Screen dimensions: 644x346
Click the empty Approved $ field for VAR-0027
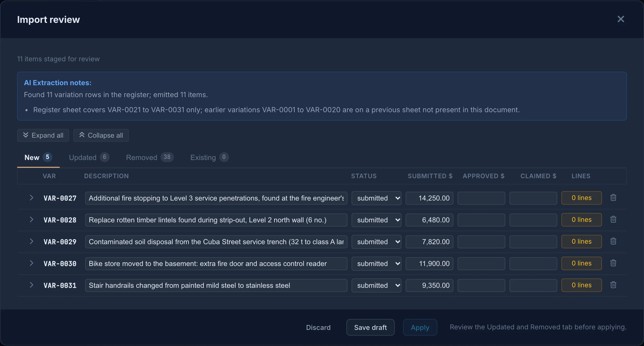481,198
